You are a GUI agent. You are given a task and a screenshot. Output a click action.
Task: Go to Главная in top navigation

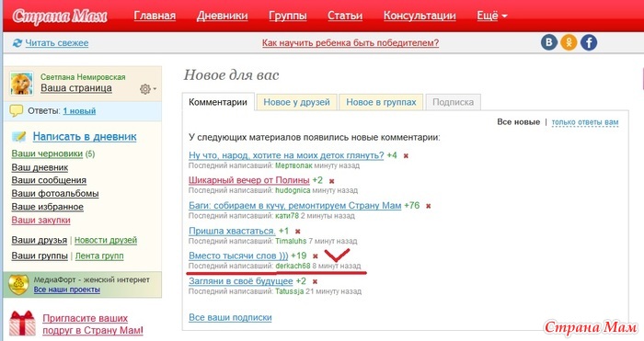pos(155,16)
